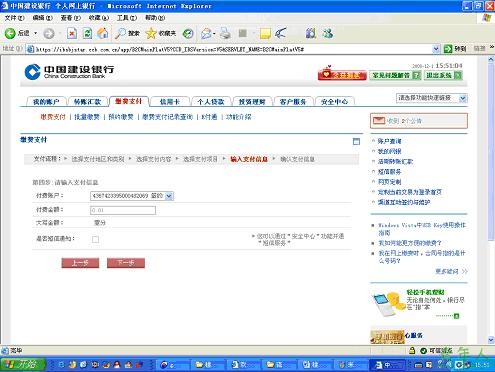
Task: Click the 付费金额 amount input field
Action: click(123, 210)
